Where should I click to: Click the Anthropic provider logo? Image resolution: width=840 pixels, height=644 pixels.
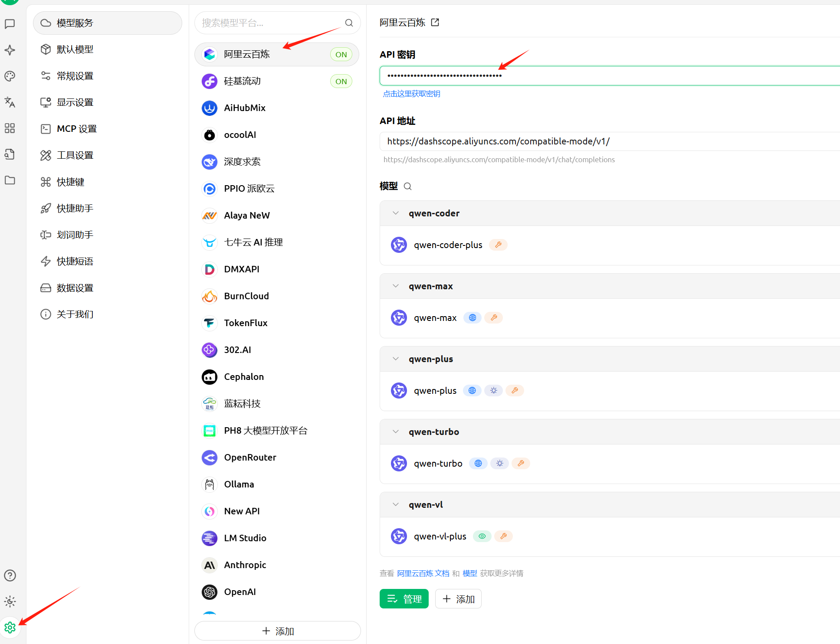point(210,565)
